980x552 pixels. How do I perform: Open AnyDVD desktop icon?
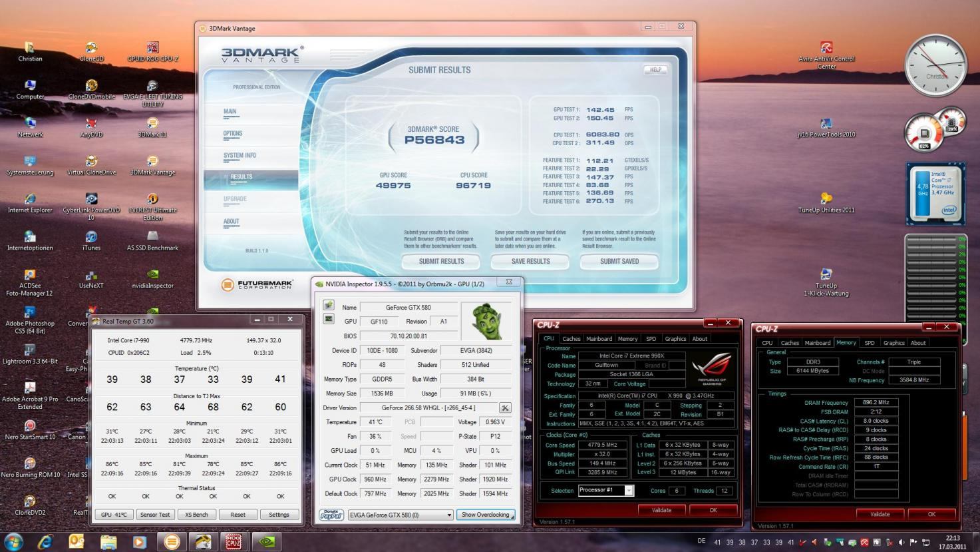[x=91, y=128]
